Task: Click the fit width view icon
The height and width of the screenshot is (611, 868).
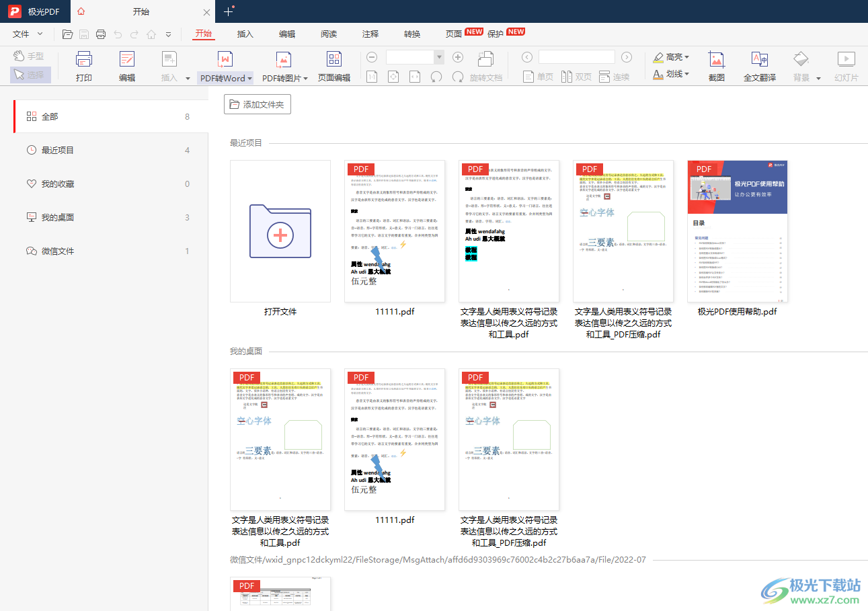Action: tap(415, 77)
